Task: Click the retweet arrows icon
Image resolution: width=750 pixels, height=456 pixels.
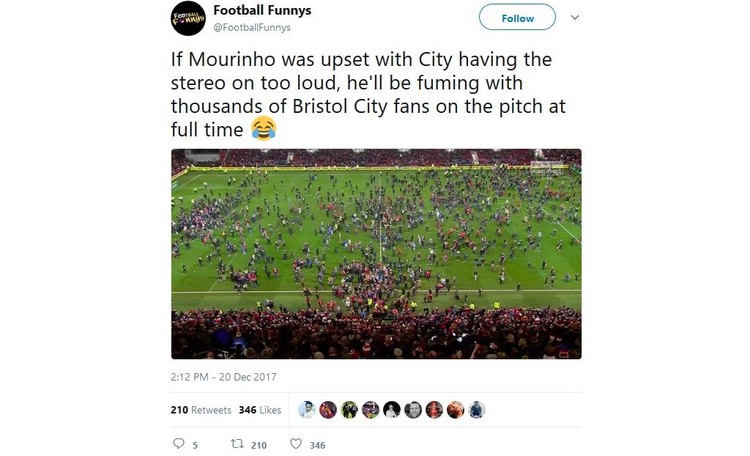Action: (x=237, y=444)
